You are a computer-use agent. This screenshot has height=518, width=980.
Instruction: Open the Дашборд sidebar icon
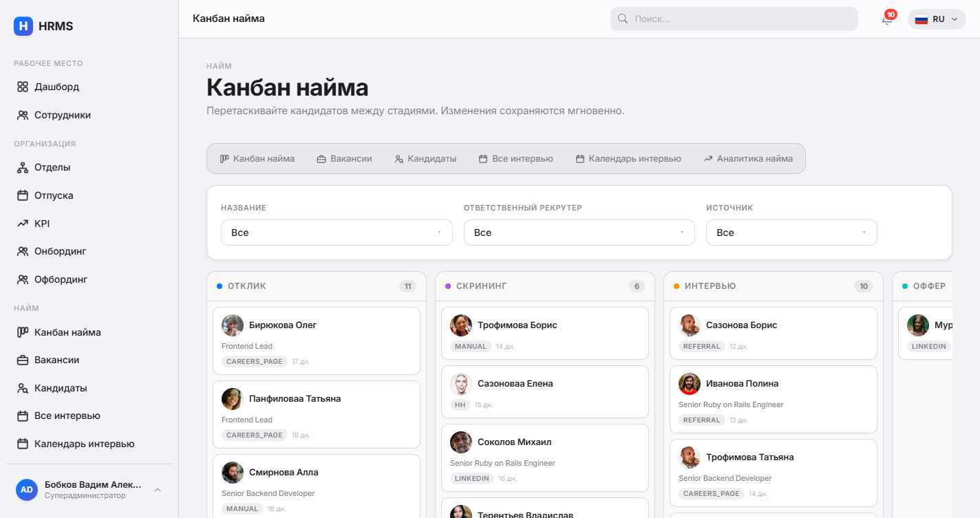pyautogui.click(x=23, y=87)
